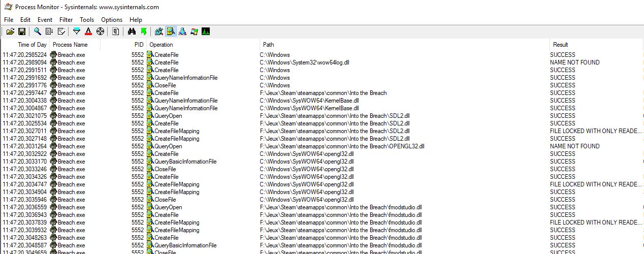The height and width of the screenshot is (254, 644).
Task: Toggle Show Network Activity icon
Action: click(182, 31)
